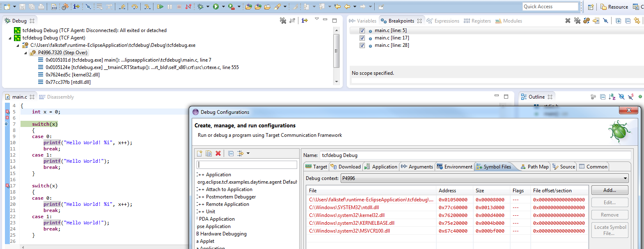Collapse P4996.7320 thread node
Screen dimensions: 644x249
click(x=25, y=53)
